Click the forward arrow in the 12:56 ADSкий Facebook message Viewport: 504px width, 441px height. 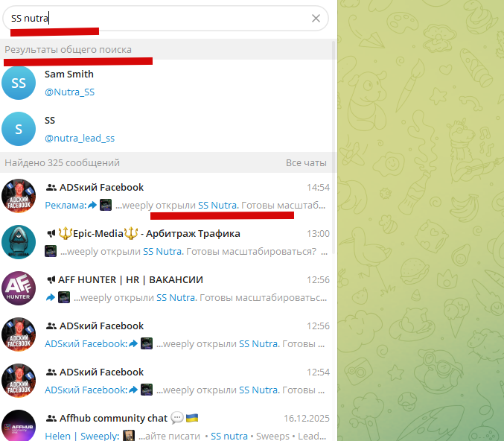click(x=133, y=343)
